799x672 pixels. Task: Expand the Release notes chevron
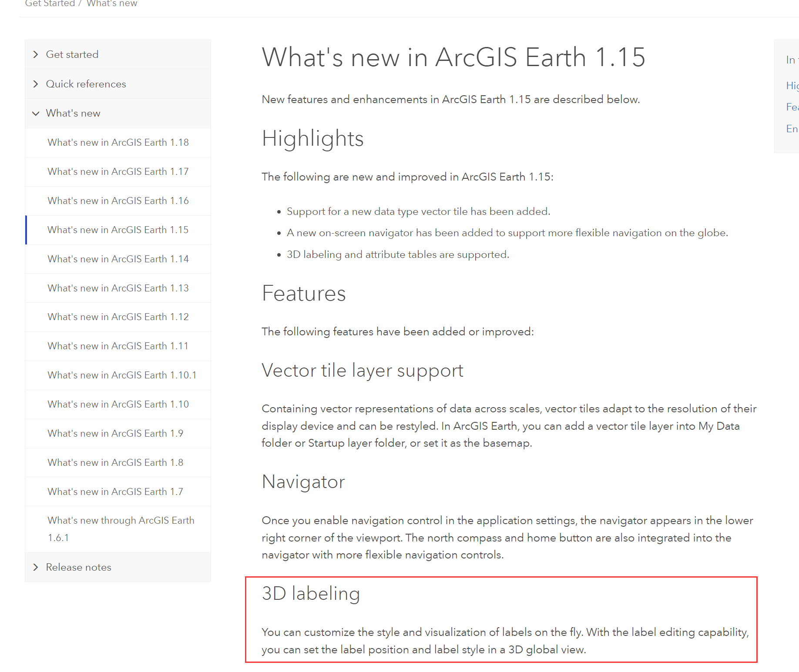tap(36, 567)
